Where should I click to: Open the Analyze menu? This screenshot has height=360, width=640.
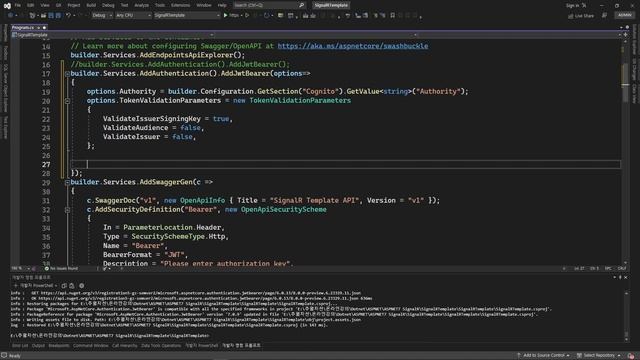click(142, 5)
